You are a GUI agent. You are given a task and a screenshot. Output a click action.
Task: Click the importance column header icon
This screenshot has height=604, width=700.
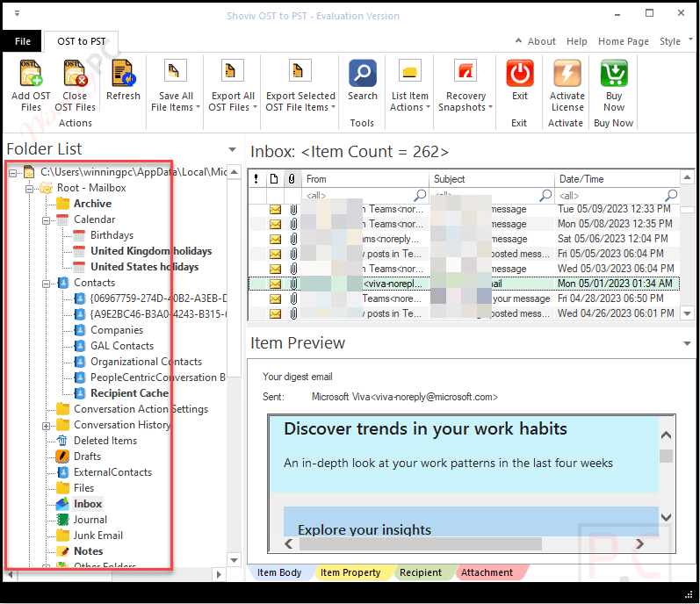pyautogui.click(x=256, y=179)
